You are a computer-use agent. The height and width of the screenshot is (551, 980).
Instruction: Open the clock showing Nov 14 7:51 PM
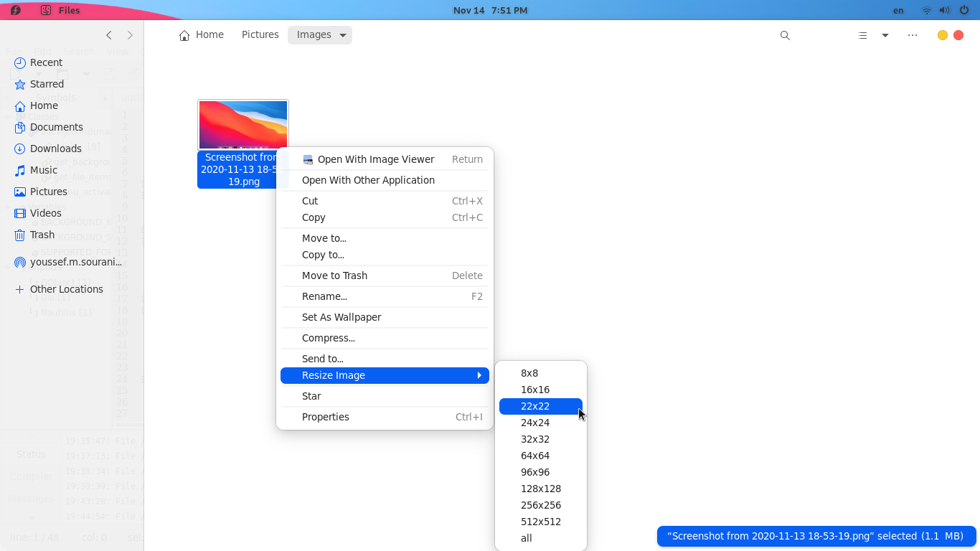click(490, 10)
